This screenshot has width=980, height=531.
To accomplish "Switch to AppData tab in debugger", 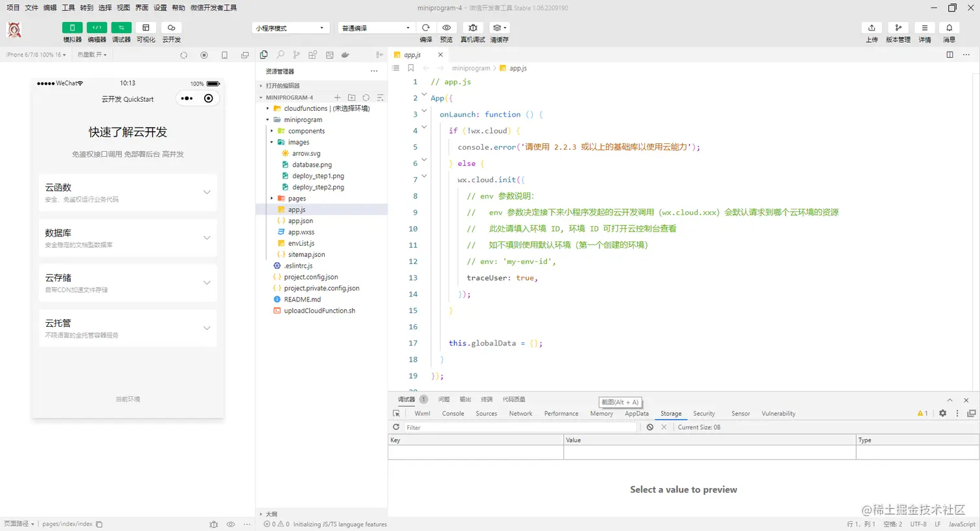I will (x=636, y=414).
